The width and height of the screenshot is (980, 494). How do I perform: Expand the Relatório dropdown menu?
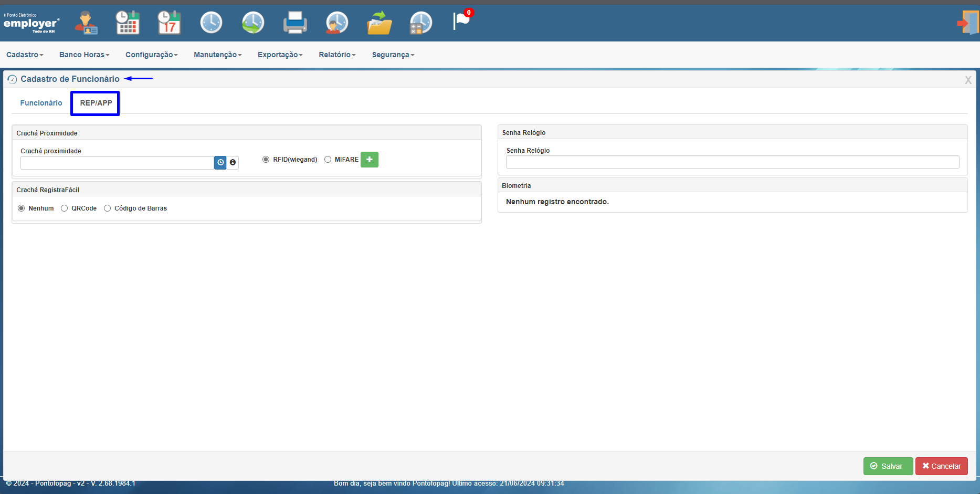coord(337,55)
